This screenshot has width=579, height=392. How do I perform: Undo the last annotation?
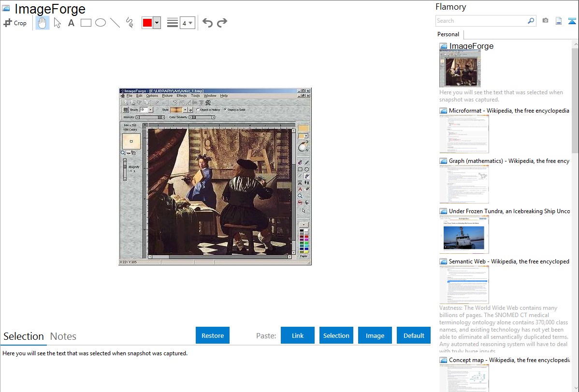coord(207,23)
